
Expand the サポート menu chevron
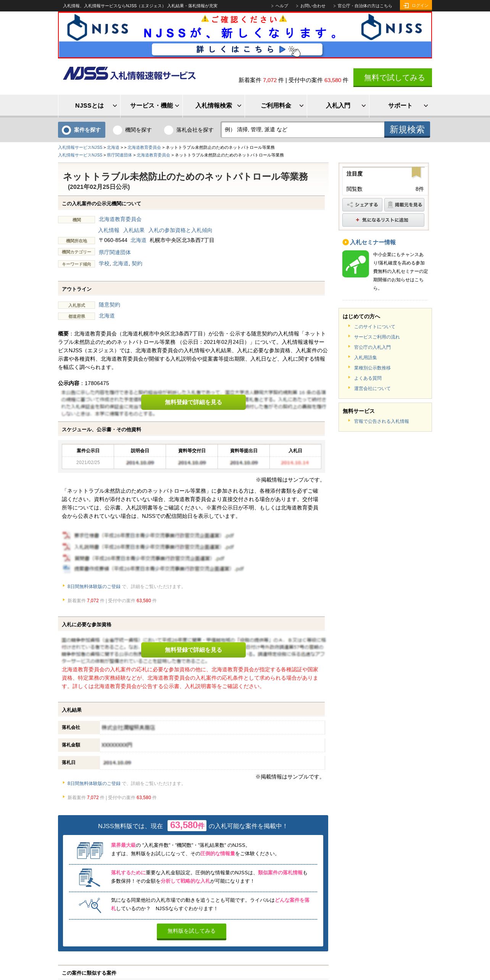coord(426,106)
